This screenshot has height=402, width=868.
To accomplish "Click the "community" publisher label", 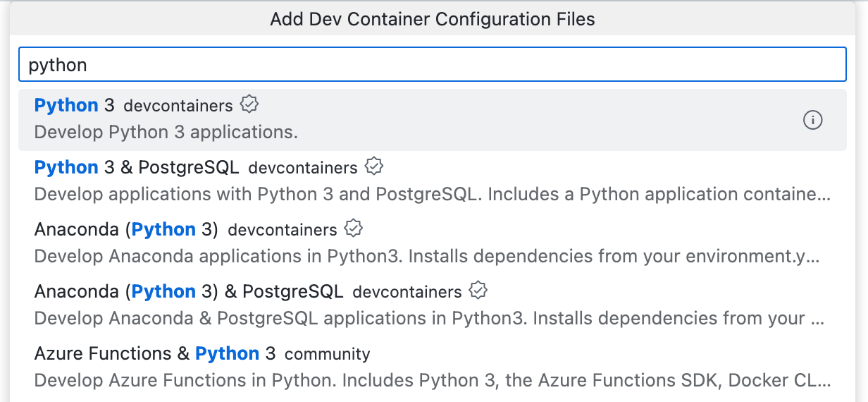I will click(327, 354).
